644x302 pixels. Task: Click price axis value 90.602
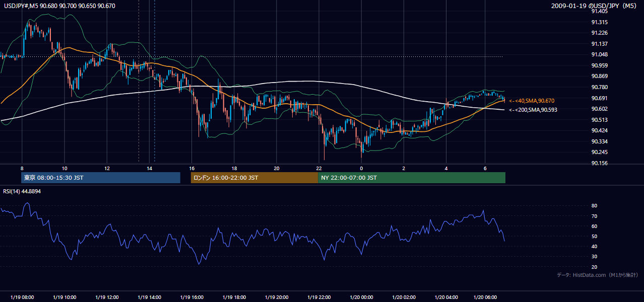[599, 109]
